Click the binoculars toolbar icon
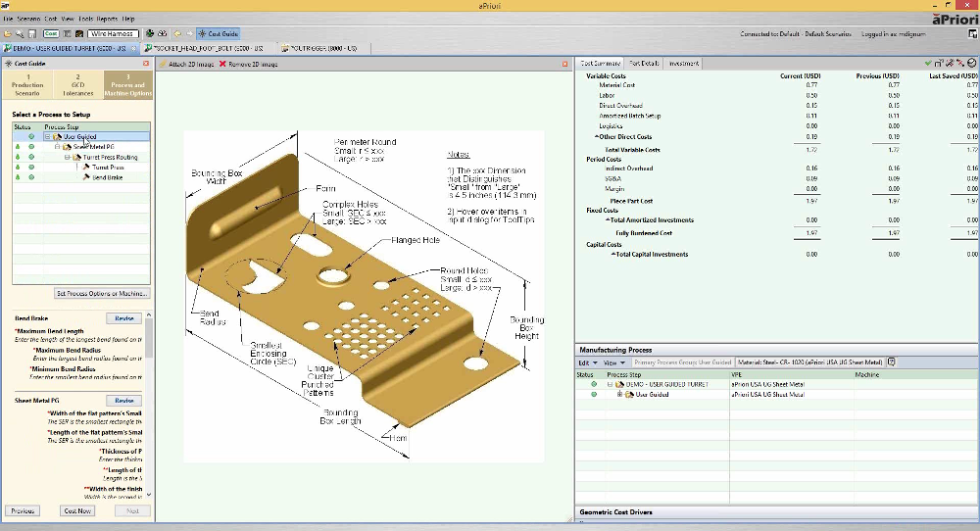This screenshot has width=980, height=531. (x=163, y=33)
